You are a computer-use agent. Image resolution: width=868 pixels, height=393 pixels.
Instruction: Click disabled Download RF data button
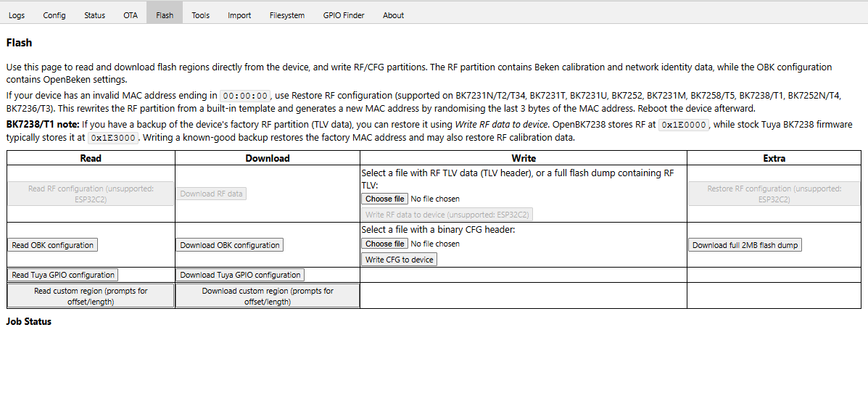coord(212,194)
